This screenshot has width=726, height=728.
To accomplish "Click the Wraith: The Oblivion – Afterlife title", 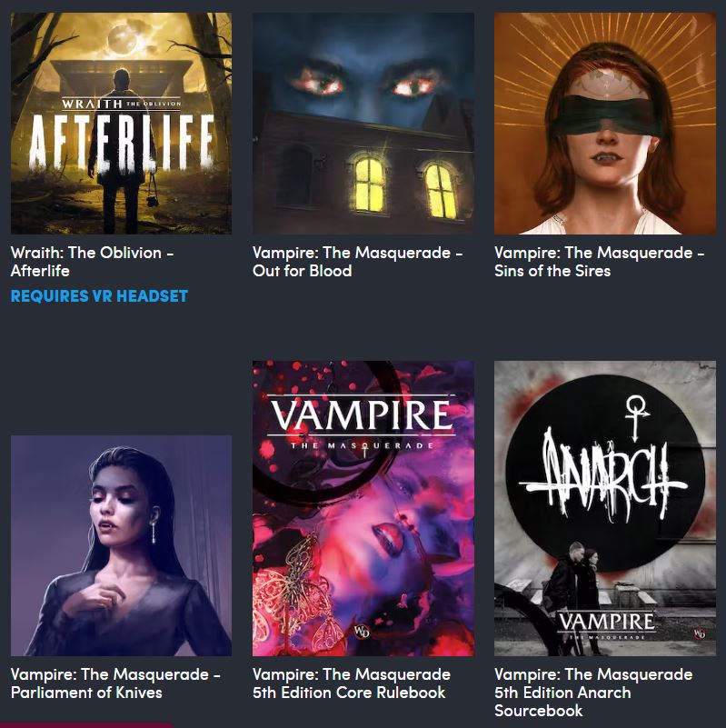I will (93, 262).
